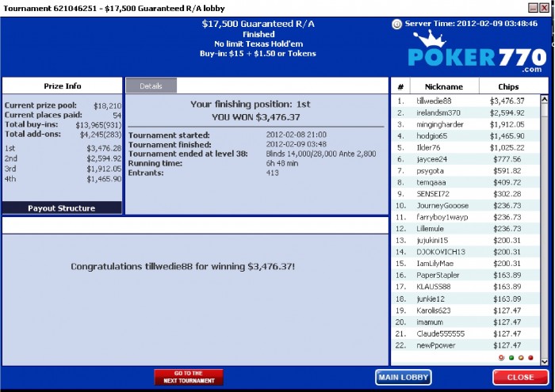Click the player list scroll down arrow

click(545, 361)
